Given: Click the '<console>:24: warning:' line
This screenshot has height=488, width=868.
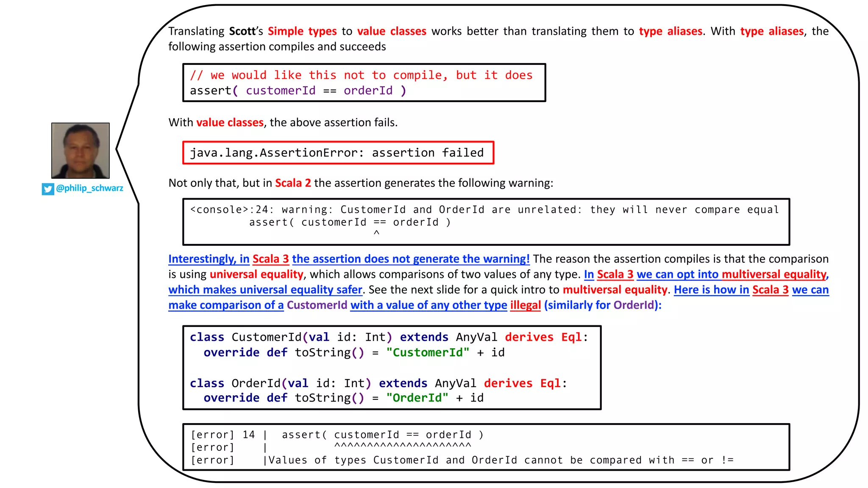Looking at the screenshot, I should click(484, 210).
